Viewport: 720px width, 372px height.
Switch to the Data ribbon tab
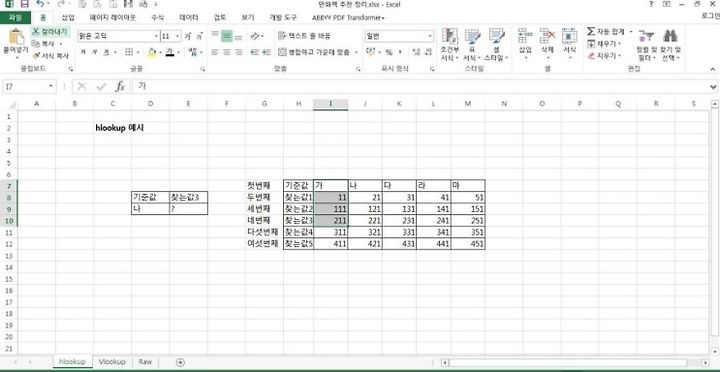pyautogui.click(x=189, y=17)
